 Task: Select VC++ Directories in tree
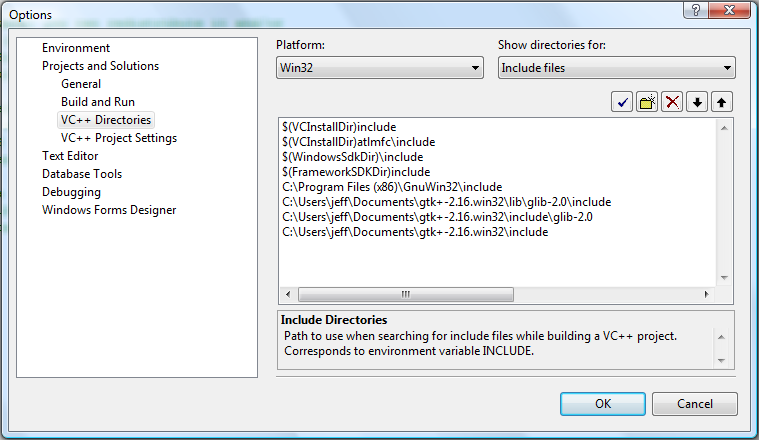(106, 120)
